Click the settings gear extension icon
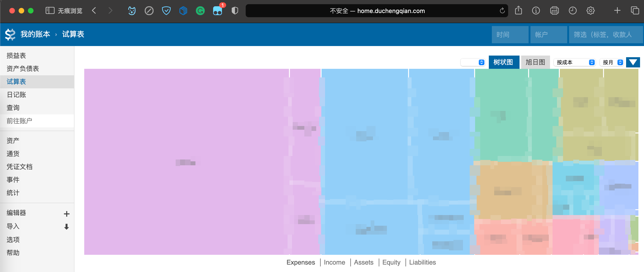Image resolution: width=644 pixels, height=272 pixels. (590, 11)
